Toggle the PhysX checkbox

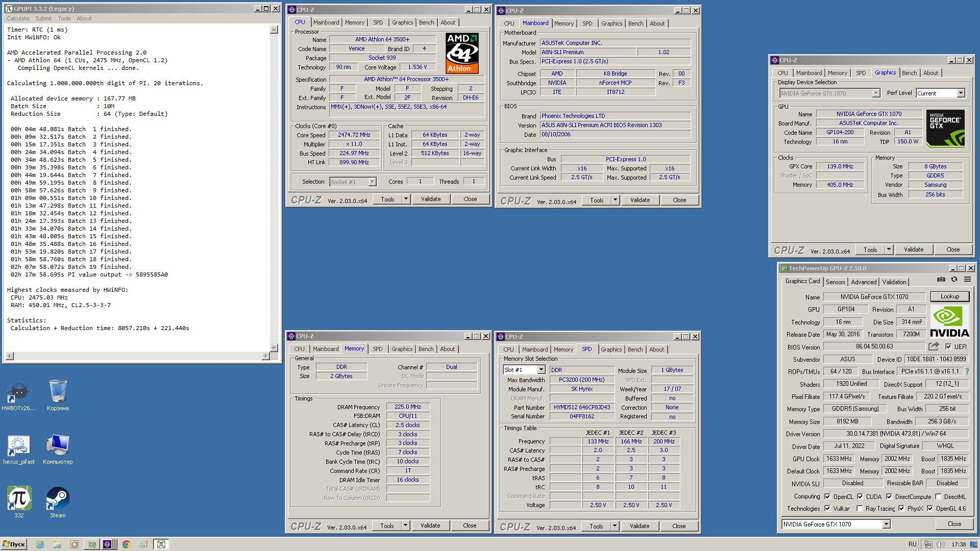[901, 509]
